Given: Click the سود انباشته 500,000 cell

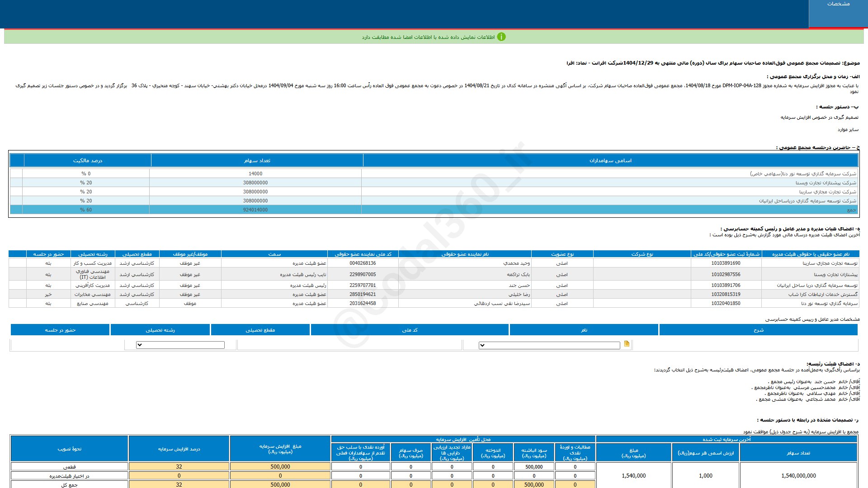Looking at the screenshot, I should pos(534,467).
